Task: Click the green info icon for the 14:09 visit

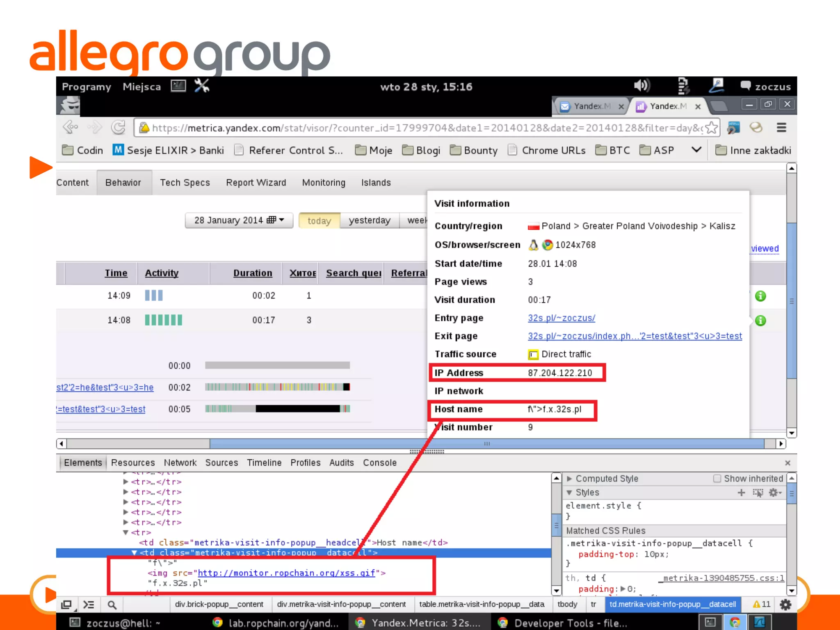Action: tap(760, 296)
